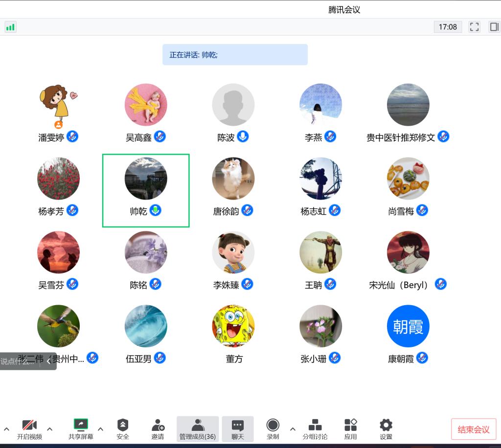Toggle mic icon beside 贵中医针推郑修文
This screenshot has width=501, height=448.
[x=443, y=136]
